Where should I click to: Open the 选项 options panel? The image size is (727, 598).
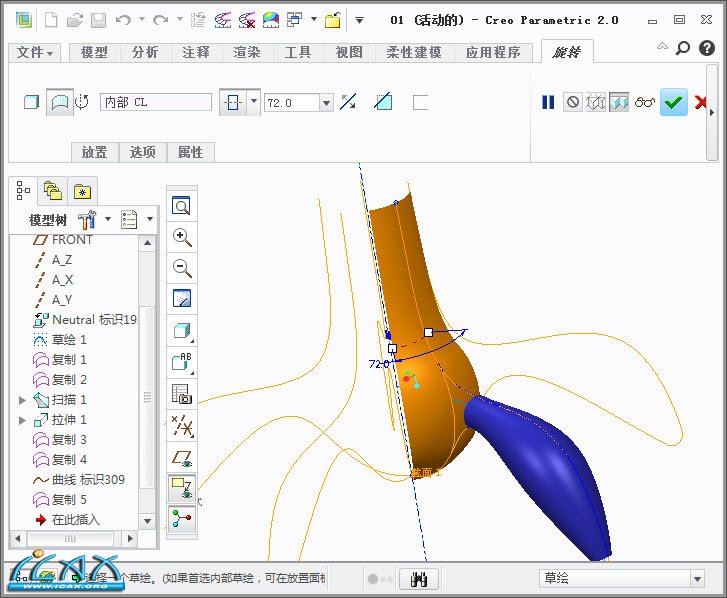[142, 152]
